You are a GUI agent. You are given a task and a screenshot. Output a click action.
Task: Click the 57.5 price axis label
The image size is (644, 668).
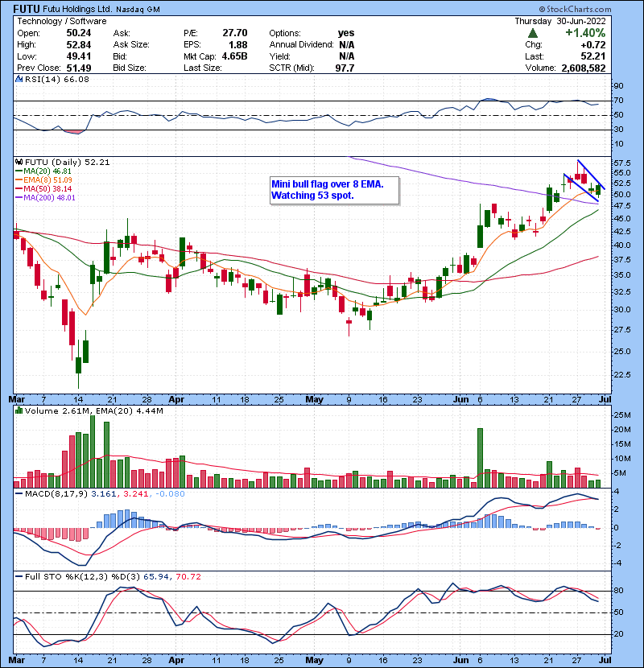(x=621, y=163)
